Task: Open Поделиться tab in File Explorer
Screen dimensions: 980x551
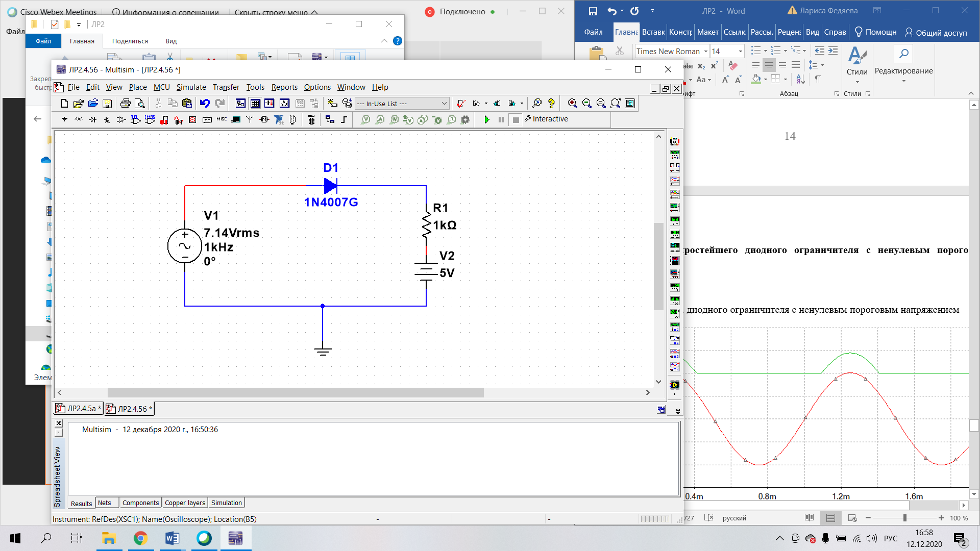Action: tap(130, 41)
